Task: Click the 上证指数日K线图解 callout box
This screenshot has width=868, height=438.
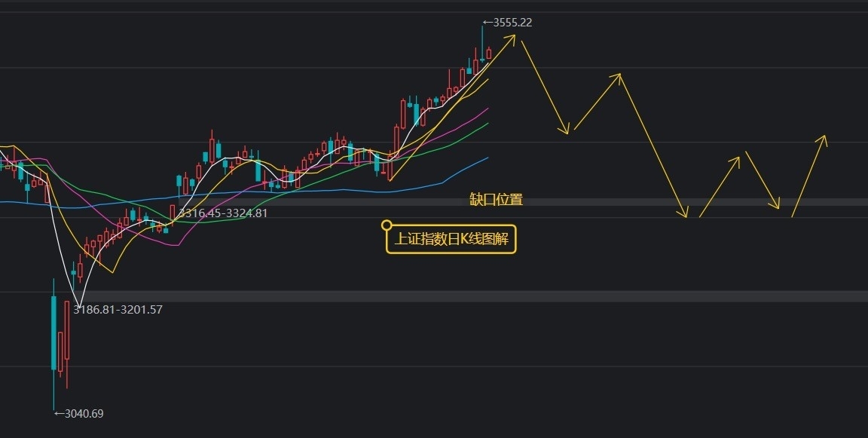Action: point(451,239)
